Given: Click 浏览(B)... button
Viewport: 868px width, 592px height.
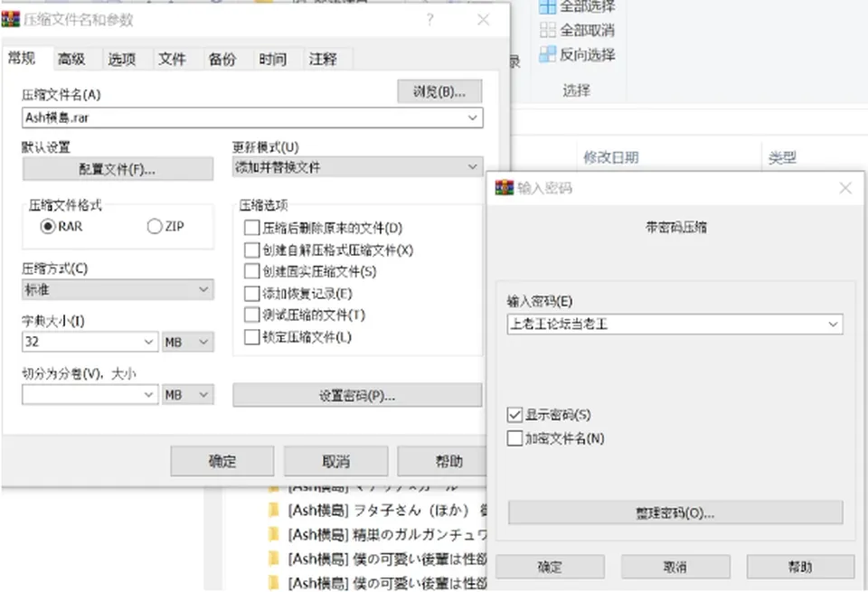Looking at the screenshot, I should tap(439, 91).
